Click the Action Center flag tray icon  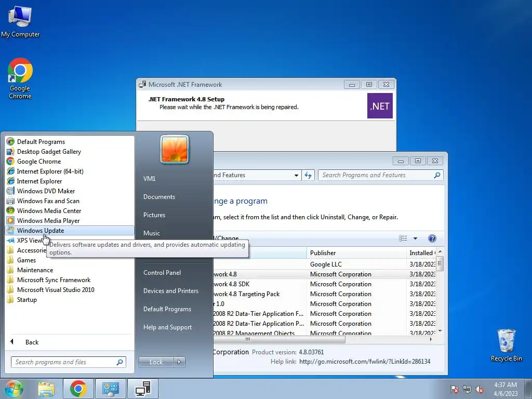tap(454, 389)
